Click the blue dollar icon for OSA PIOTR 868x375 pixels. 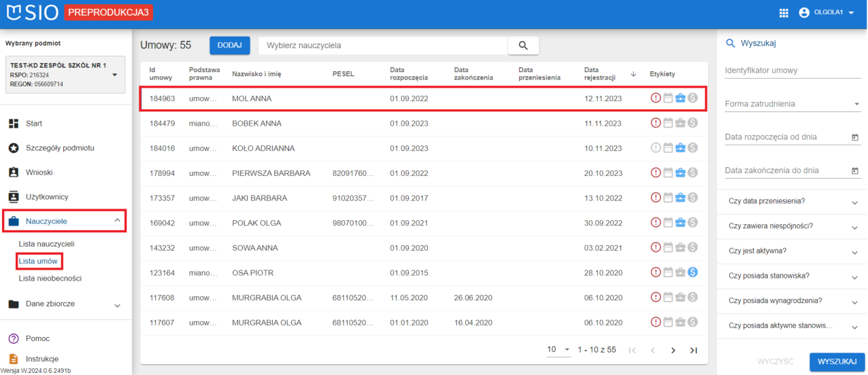(692, 272)
